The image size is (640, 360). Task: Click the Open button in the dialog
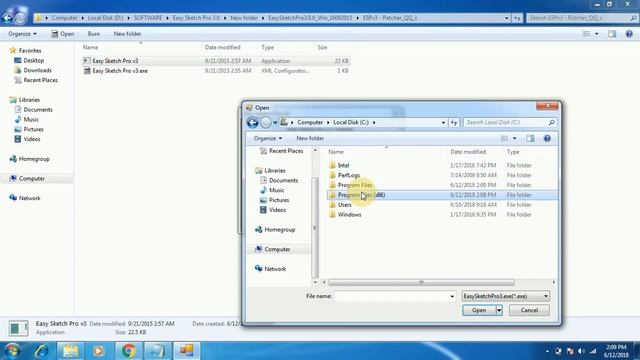479,310
